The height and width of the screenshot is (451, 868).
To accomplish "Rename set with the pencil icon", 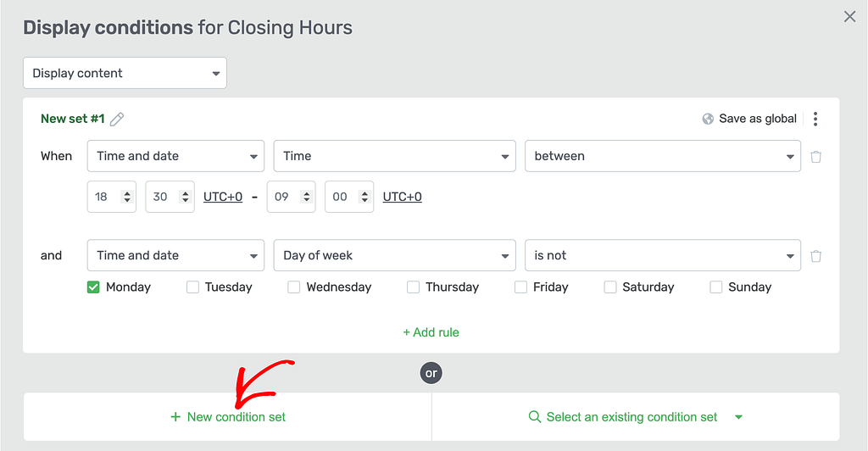I will (x=117, y=119).
